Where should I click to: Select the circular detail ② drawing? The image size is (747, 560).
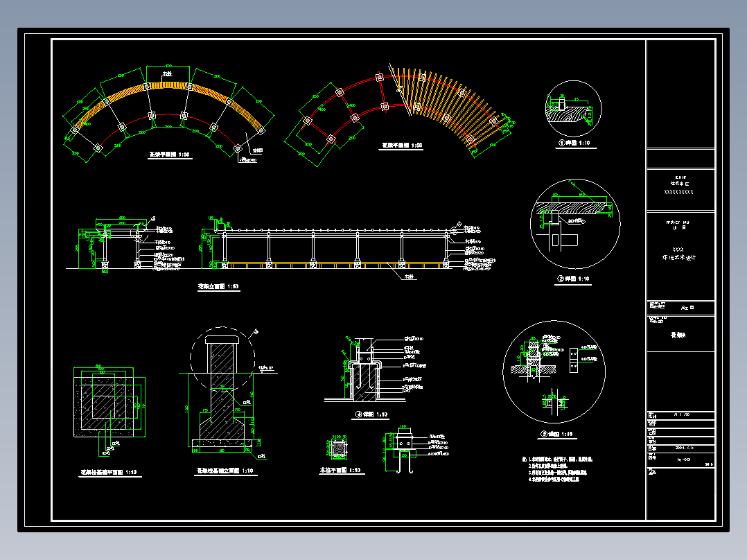tap(575, 224)
